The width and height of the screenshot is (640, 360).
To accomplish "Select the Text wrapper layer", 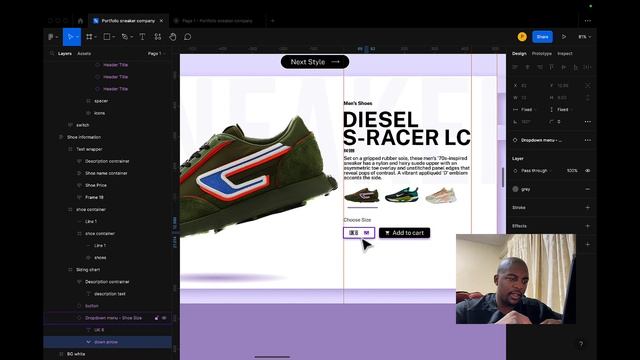I will point(89,149).
